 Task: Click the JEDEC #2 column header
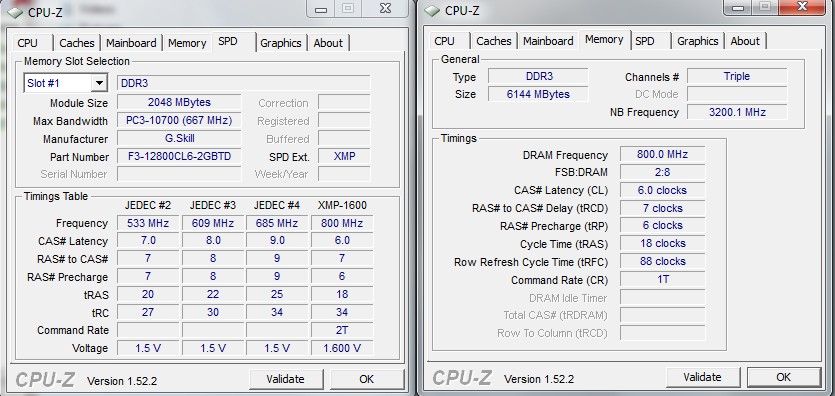tap(148, 205)
